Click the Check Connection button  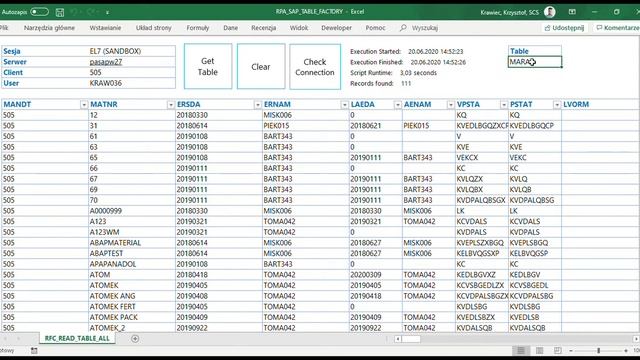pos(315,67)
